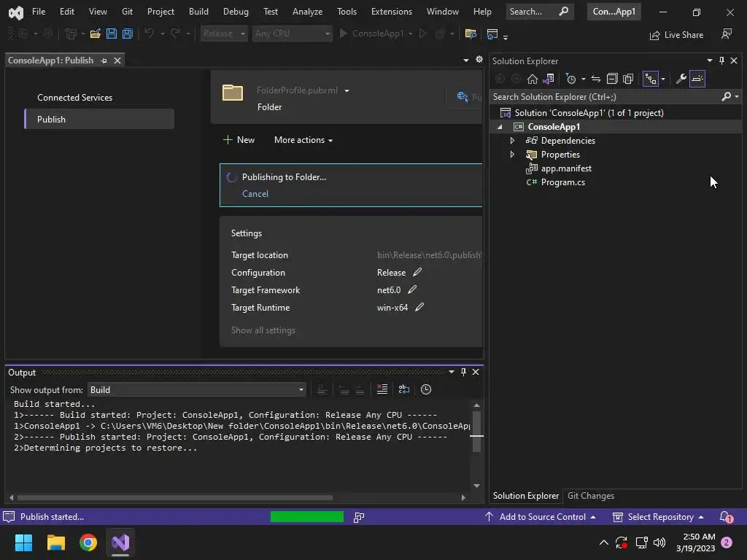Click the Search box in title bar
747x560 pixels.
[539, 12]
